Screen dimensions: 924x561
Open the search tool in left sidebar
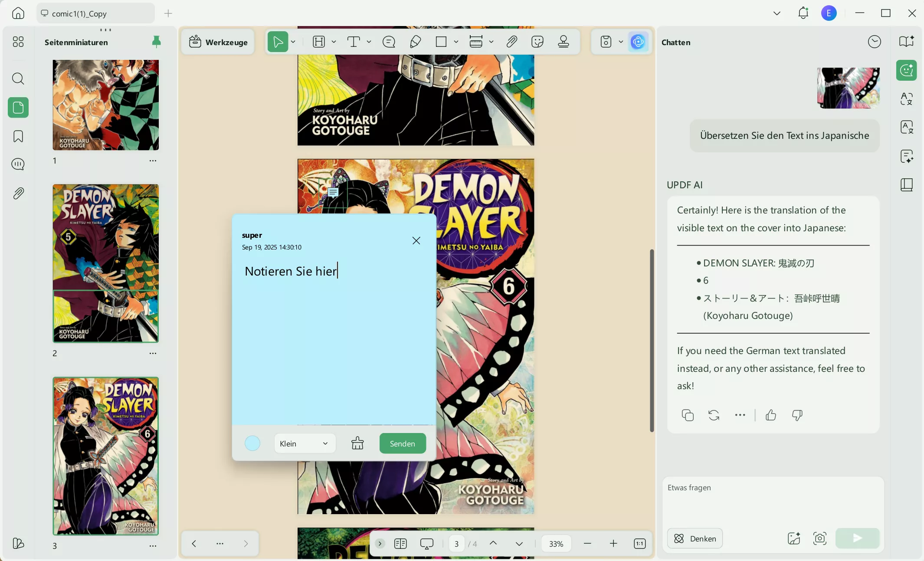click(x=18, y=79)
